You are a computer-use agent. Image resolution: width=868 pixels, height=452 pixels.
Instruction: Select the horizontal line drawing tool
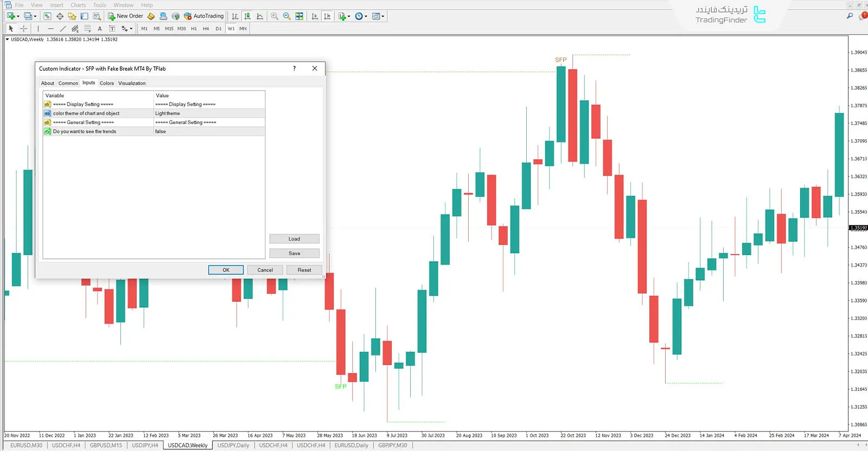50,29
